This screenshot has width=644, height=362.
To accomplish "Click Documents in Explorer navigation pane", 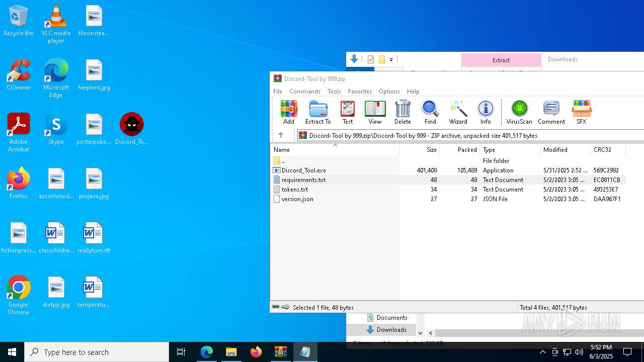I will tap(391, 318).
